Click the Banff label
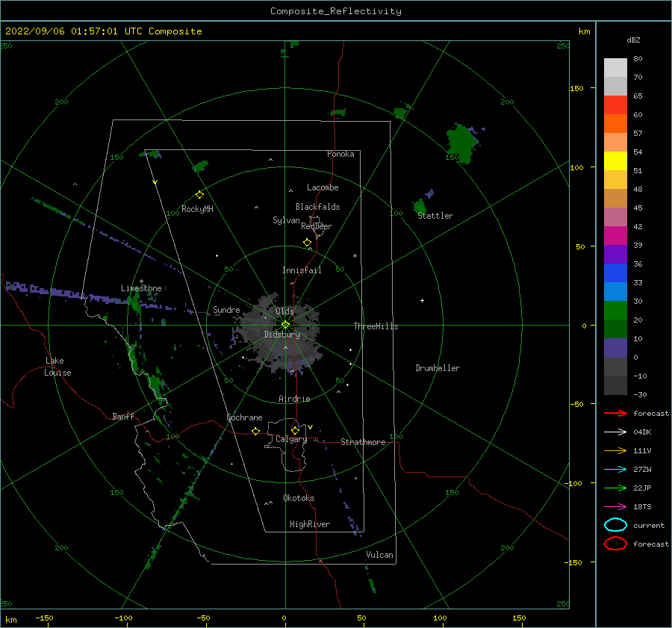 123,416
